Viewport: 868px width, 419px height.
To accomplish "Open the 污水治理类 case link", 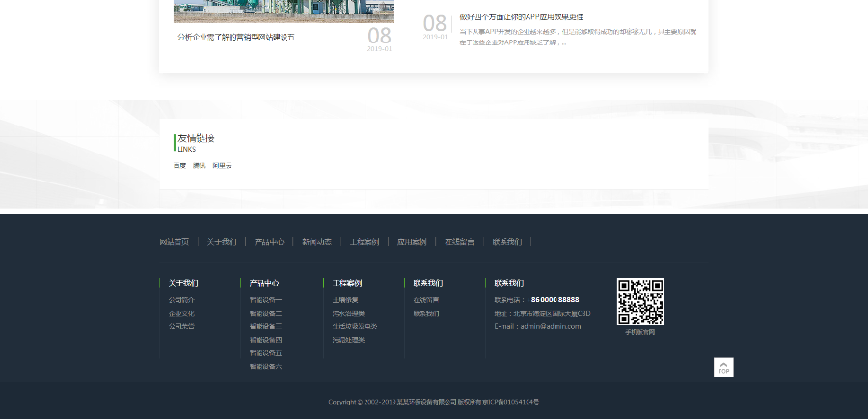I will click(x=349, y=313).
